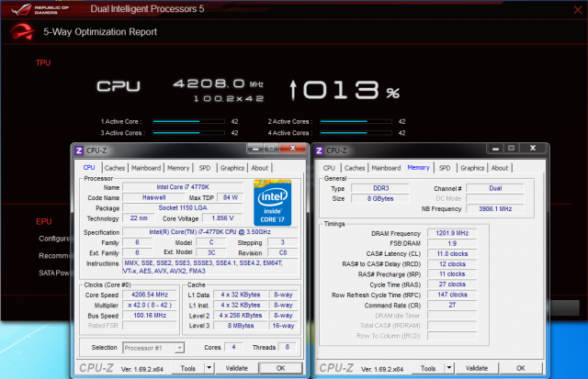588x379 pixels.
Task: Click the Core Speed value 4206.54 MHz
Action: (x=150, y=295)
